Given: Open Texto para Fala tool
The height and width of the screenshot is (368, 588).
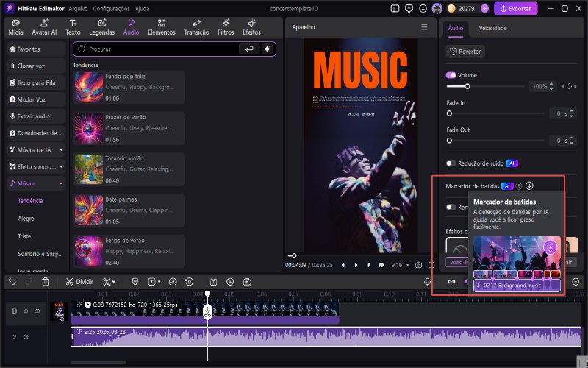Looking at the screenshot, I should [x=36, y=82].
